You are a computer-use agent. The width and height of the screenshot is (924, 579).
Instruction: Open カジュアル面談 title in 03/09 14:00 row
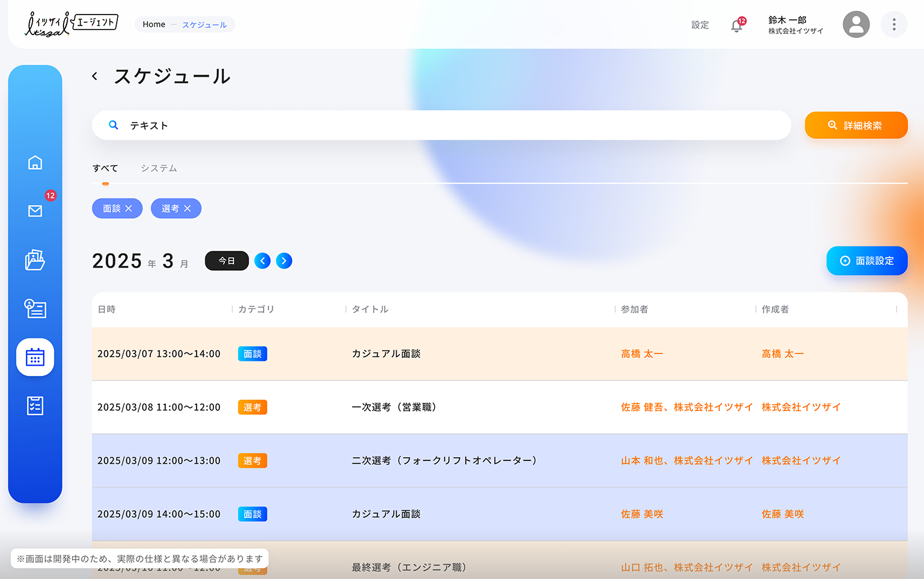coord(386,514)
